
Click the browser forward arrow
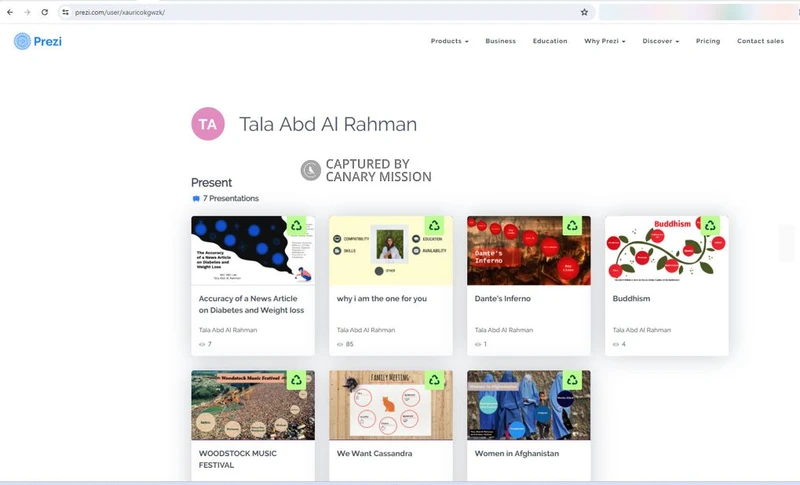pos(27,12)
